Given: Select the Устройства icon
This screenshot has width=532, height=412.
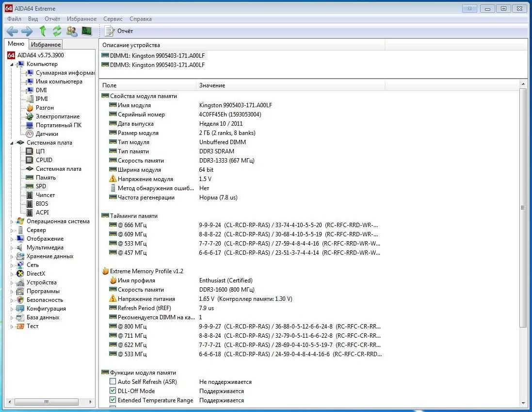Looking at the screenshot, I should pyautogui.click(x=20, y=283).
